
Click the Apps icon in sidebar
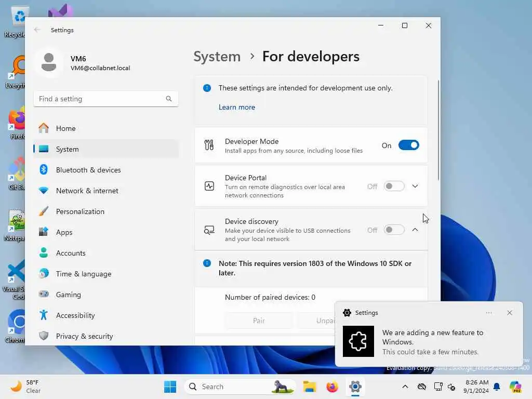click(x=44, y=232)
